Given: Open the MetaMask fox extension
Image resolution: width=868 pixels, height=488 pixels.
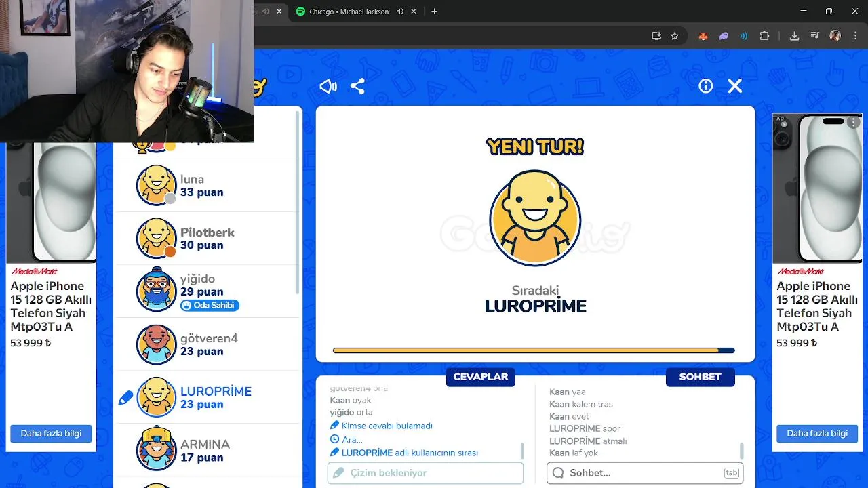Looking at the screenshot, I should tap(703, 36).
